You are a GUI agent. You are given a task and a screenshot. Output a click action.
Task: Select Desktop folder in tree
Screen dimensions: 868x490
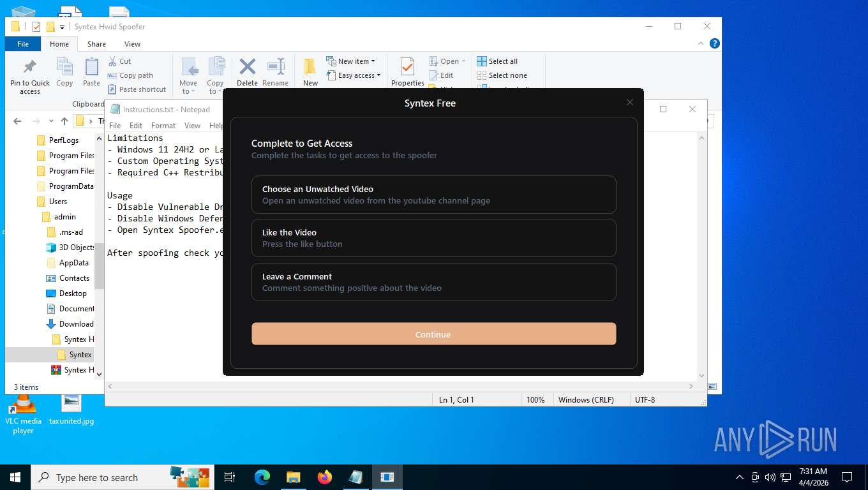66,293
